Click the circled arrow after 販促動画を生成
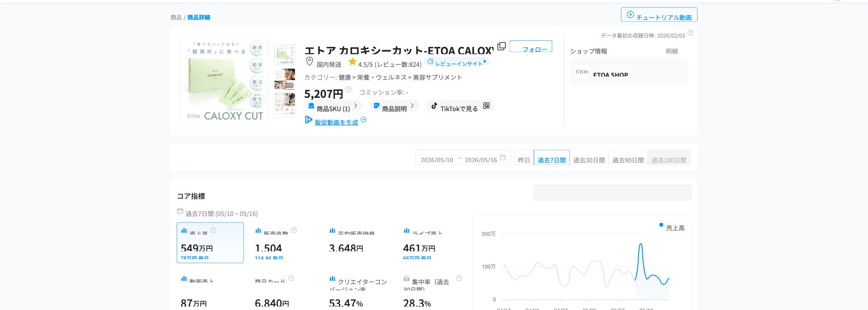 tap(364, 120)
